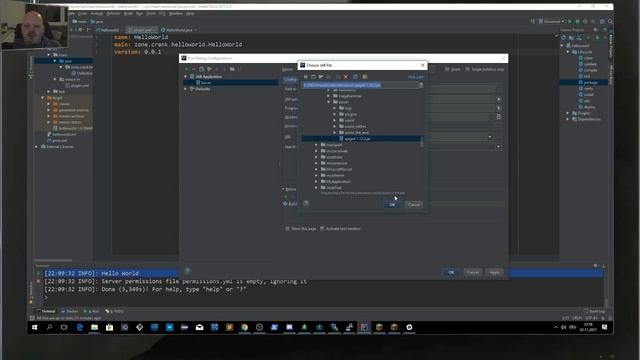Click the help icon in Run/Debug Configurations dialog
The height and width of the screenshot is (360, 640).
click(x=187, y=271)
